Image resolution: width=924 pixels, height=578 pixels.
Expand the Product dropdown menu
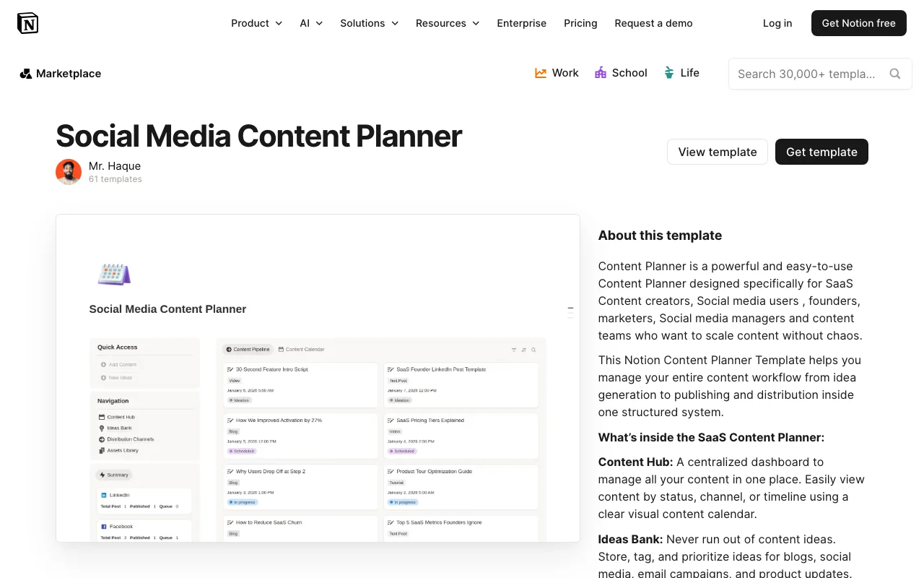coord(256,23)
